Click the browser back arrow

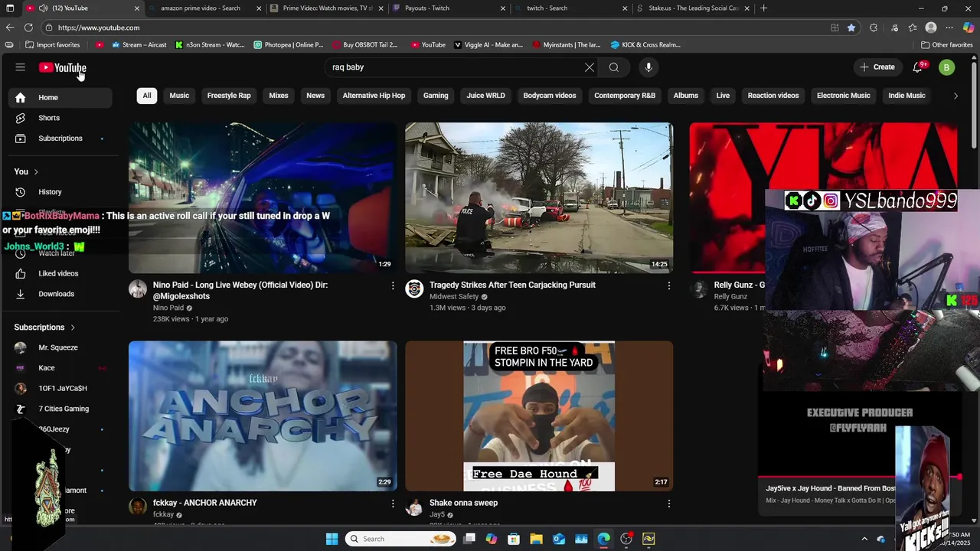(10, 28)
